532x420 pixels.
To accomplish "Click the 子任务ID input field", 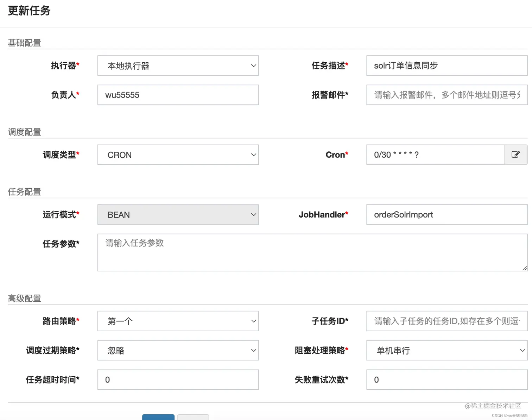I will tap(446, 321).
